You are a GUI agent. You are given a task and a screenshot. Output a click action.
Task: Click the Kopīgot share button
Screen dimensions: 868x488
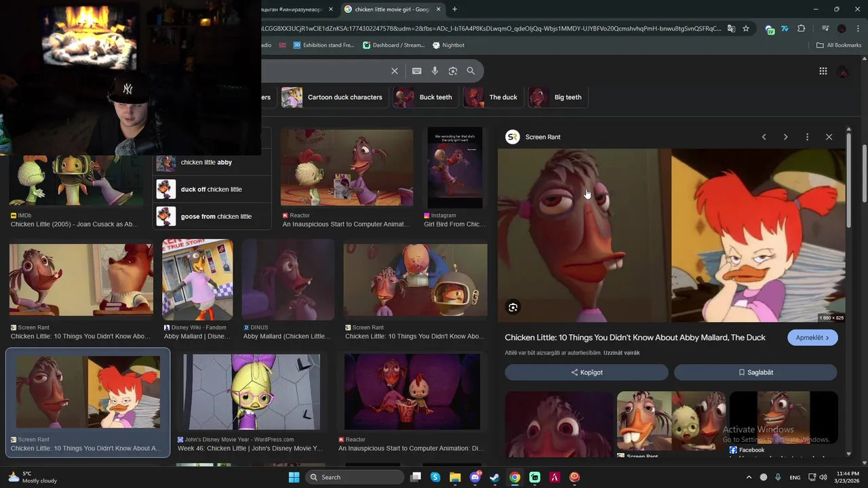click(587, 372)
